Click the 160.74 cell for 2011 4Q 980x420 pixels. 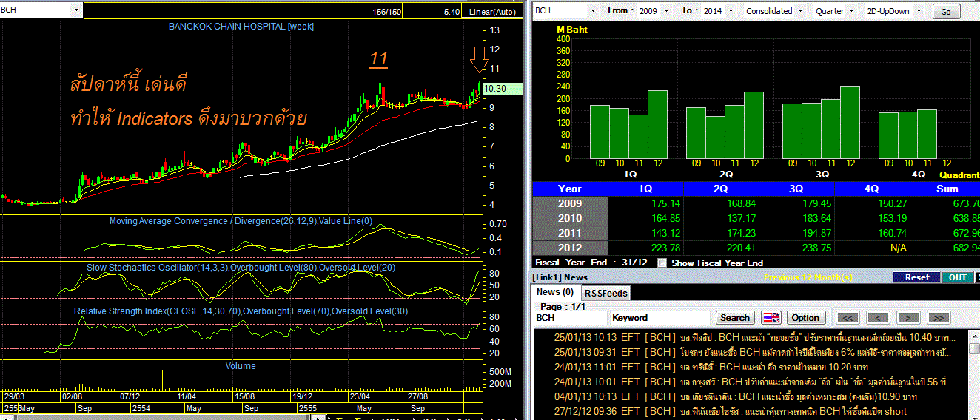[871, 233]
